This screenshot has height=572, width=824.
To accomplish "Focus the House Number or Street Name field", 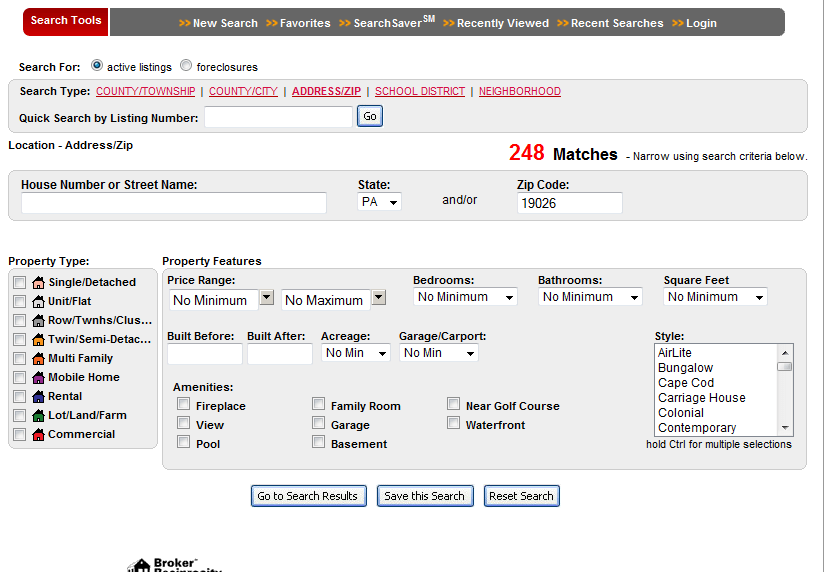I will point(174,203).
